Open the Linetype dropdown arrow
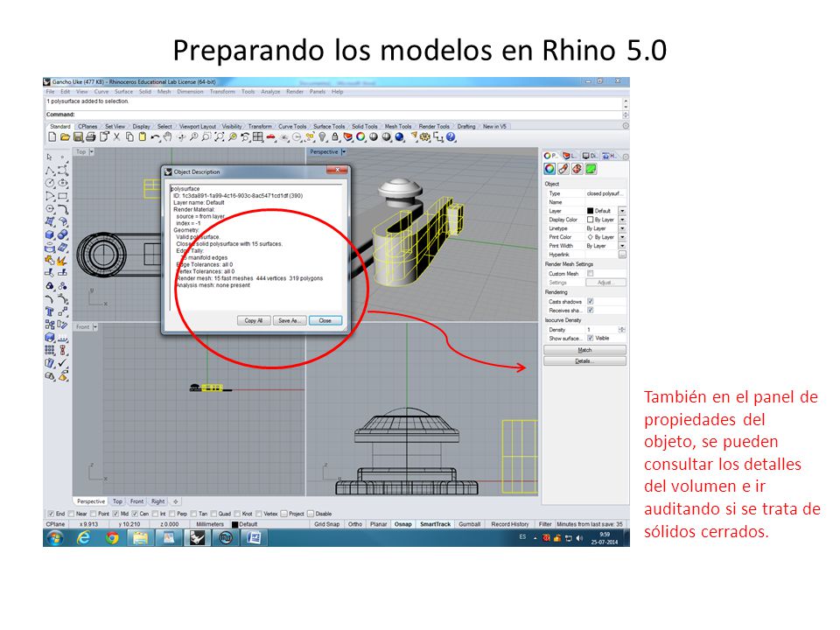This screenshot has width=840, height=630. point(622,228)
